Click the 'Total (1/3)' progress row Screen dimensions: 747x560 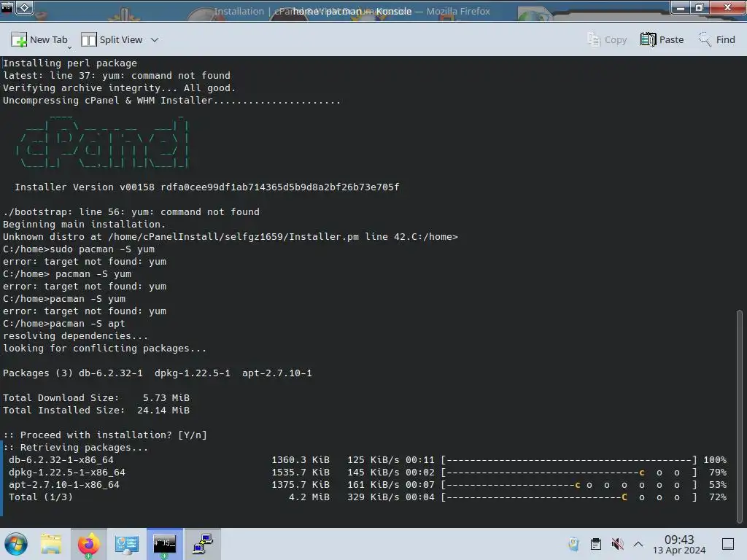click(x=368, y=497)
